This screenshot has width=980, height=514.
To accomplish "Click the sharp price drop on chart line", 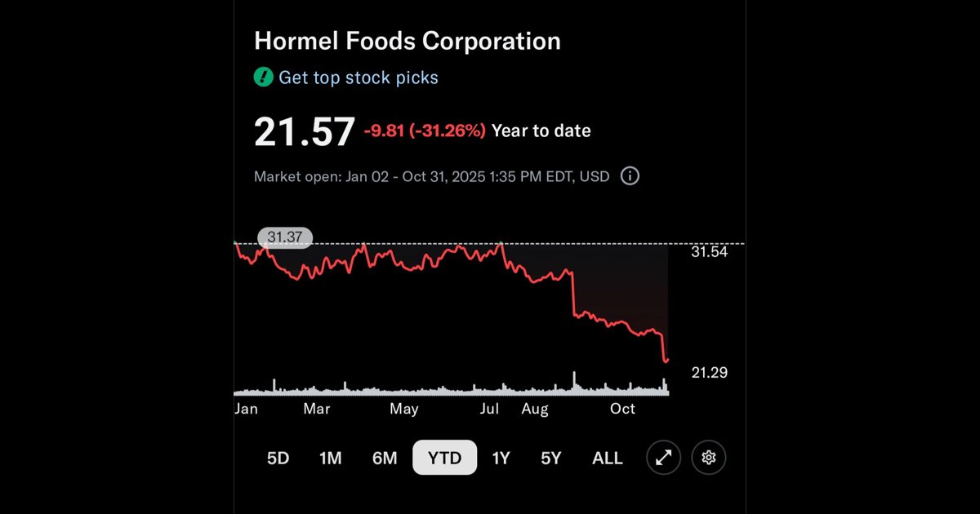I will click(574, 294).
